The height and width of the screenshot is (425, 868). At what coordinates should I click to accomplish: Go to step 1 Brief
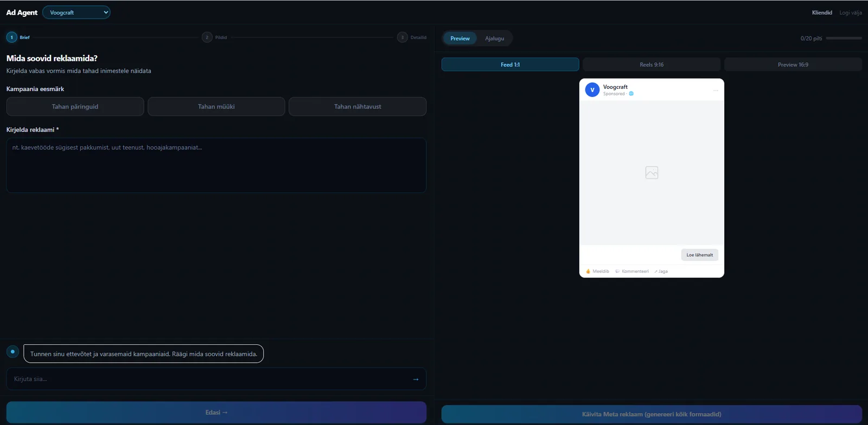[x=18, y=37]
